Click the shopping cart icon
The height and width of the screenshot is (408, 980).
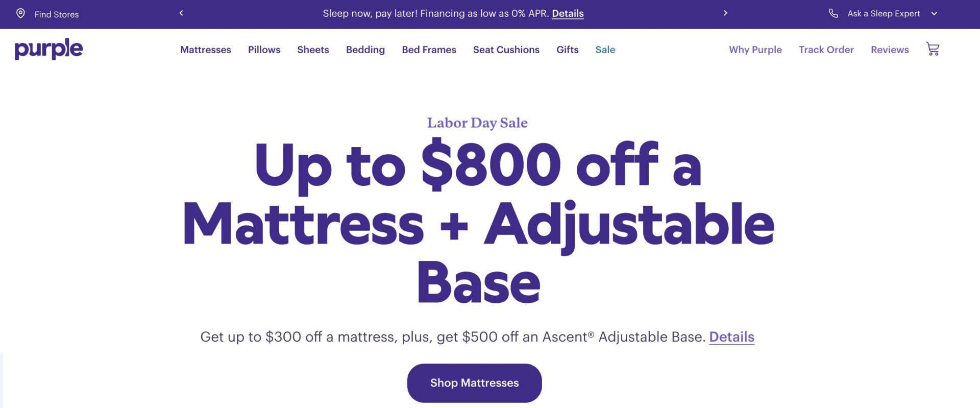933,49
